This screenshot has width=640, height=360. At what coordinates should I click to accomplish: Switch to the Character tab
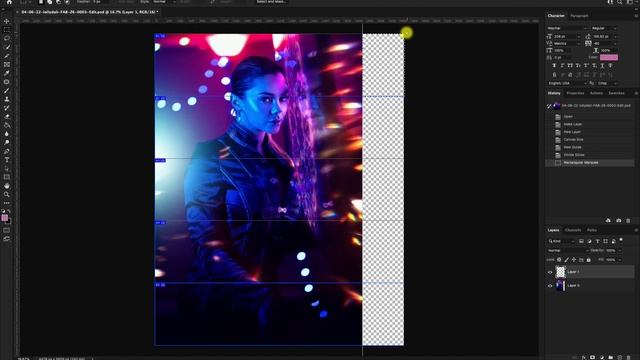click(556, 16)
